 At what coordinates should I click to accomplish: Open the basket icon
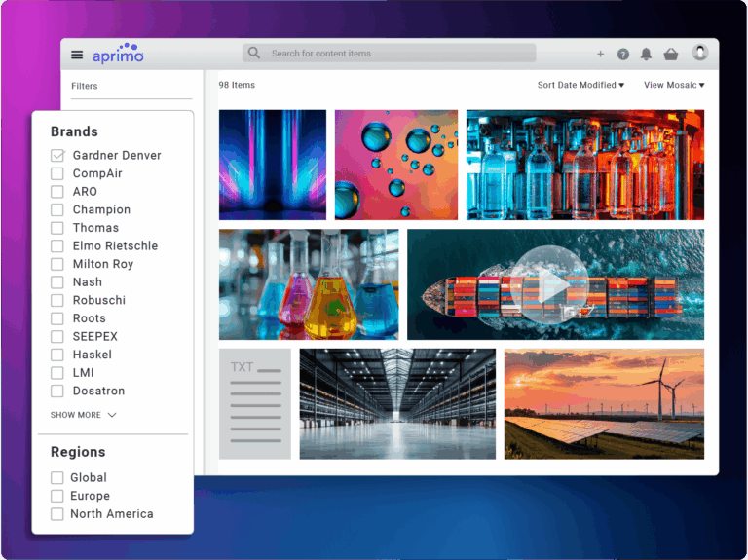pyautogui.click(x=671, y=55)
